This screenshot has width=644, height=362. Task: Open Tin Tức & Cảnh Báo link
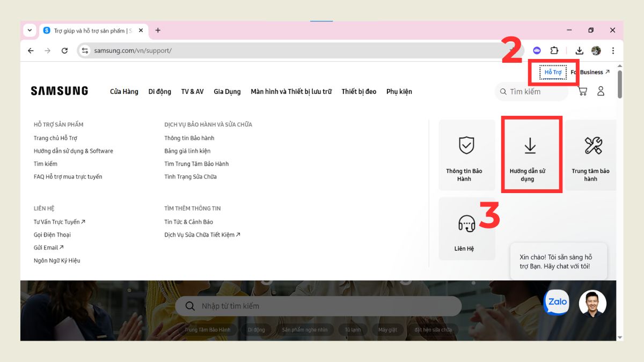189,222
